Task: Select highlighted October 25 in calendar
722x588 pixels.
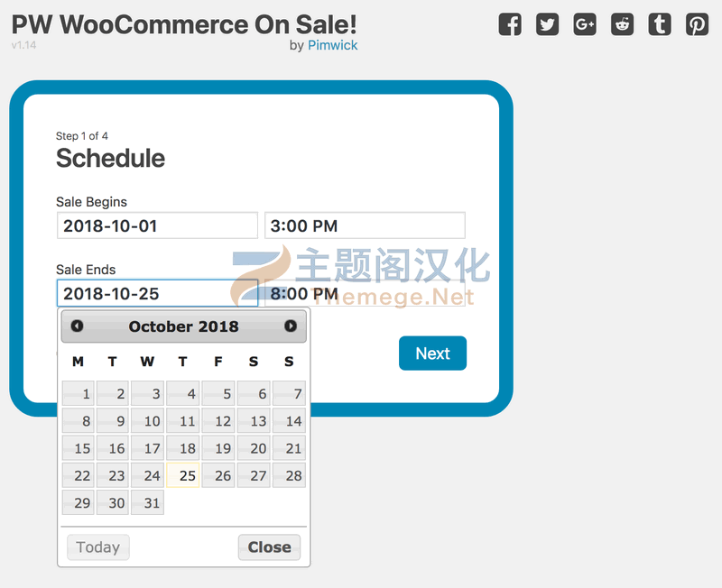Action: point(183,475)
